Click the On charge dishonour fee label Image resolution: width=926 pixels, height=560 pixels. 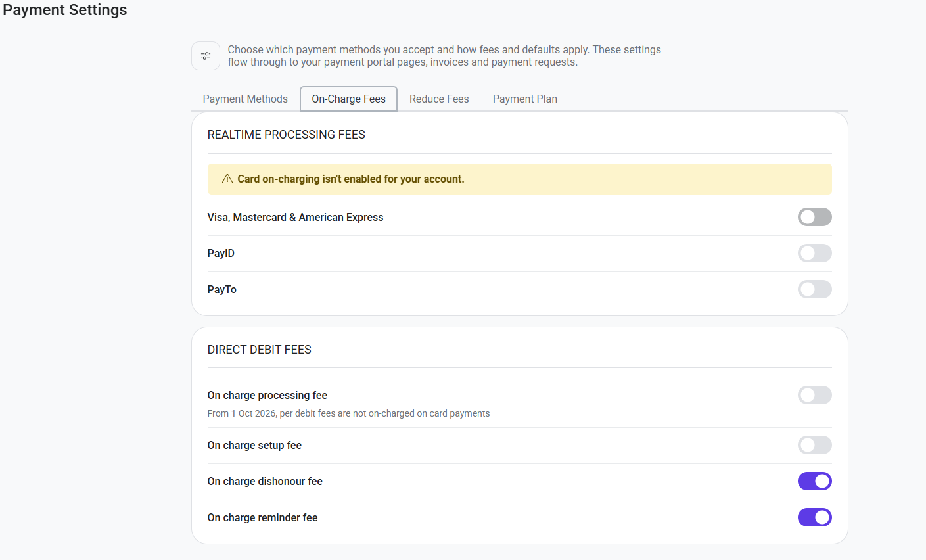[265, 481]
